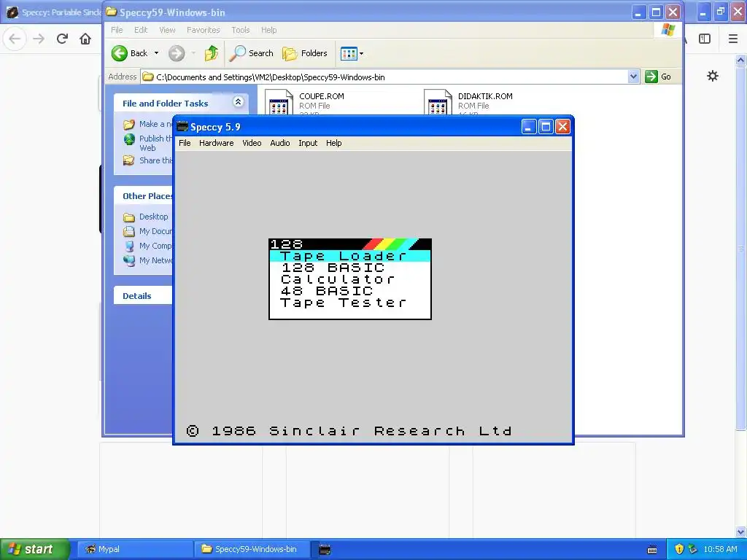Click the Explorer address bar path
Image resolution: width=747 pixels, height=560 pixels.
[x=270, y=77]
